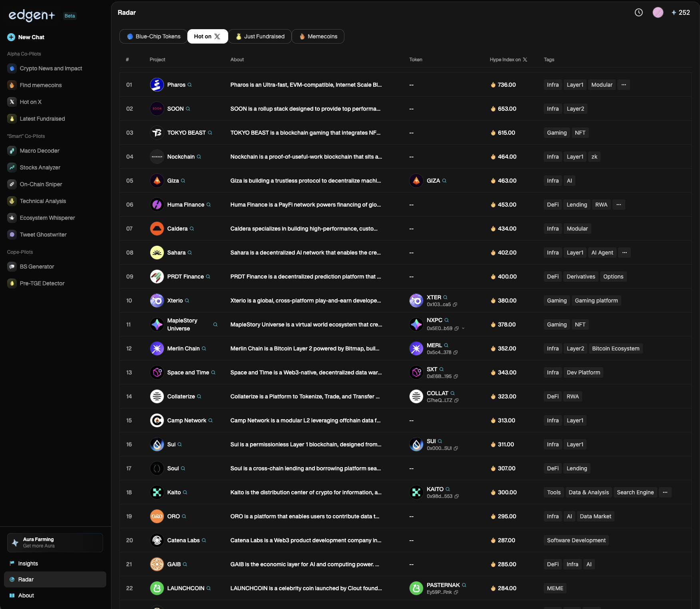The image size is (700, 609).
Task: Click the Aura Farming button
Action: (55, 542)
